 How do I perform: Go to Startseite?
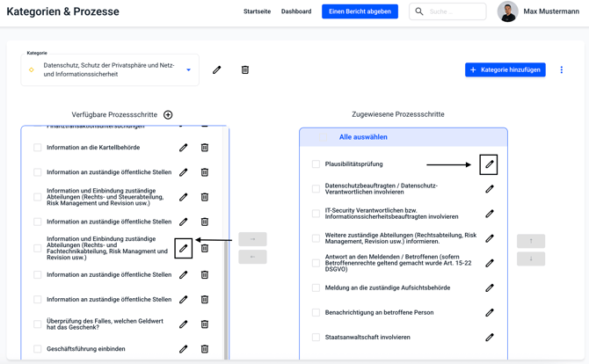click(257, 11)
